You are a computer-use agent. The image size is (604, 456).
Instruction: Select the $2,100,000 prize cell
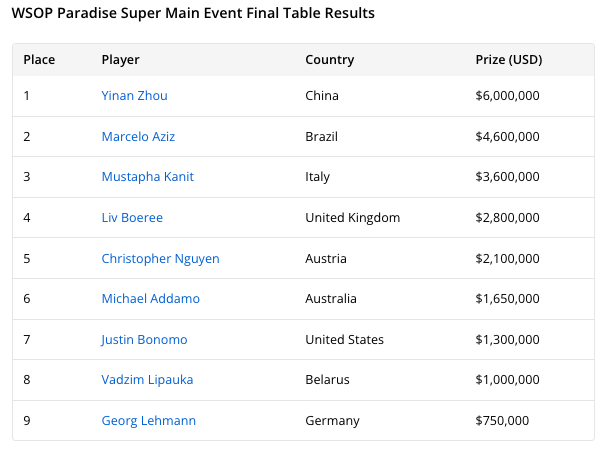point(507,258)
